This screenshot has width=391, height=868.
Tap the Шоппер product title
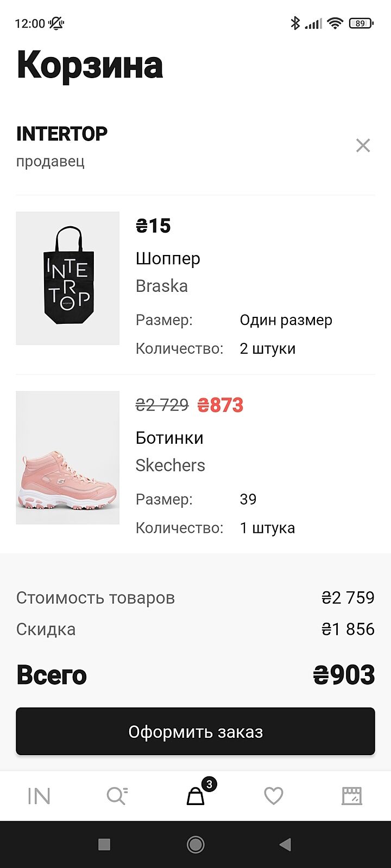168,259
